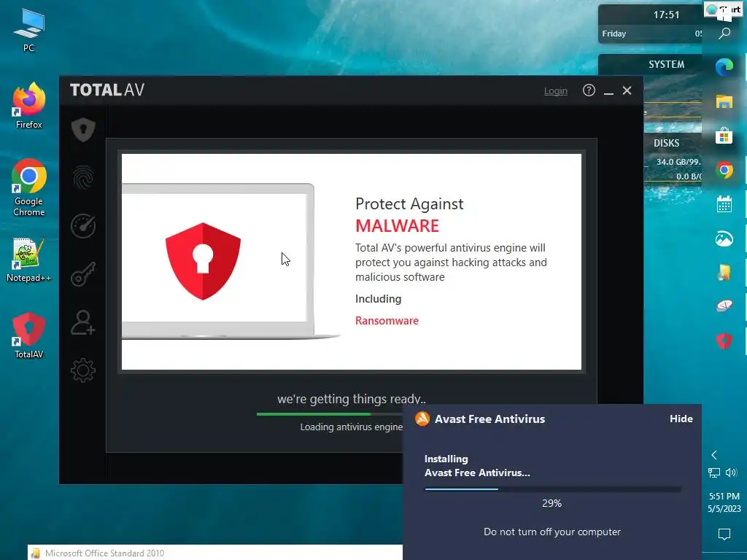
Task: Open the shield protection tab in TotalAV sidebar
Action: [x=83, y=130]
